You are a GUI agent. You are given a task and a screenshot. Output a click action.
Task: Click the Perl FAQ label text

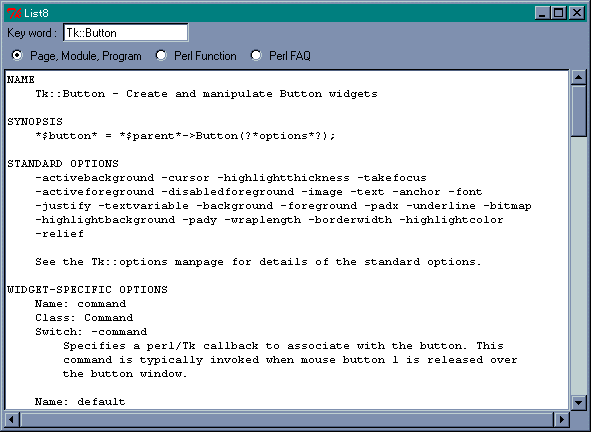coord(290,56)
